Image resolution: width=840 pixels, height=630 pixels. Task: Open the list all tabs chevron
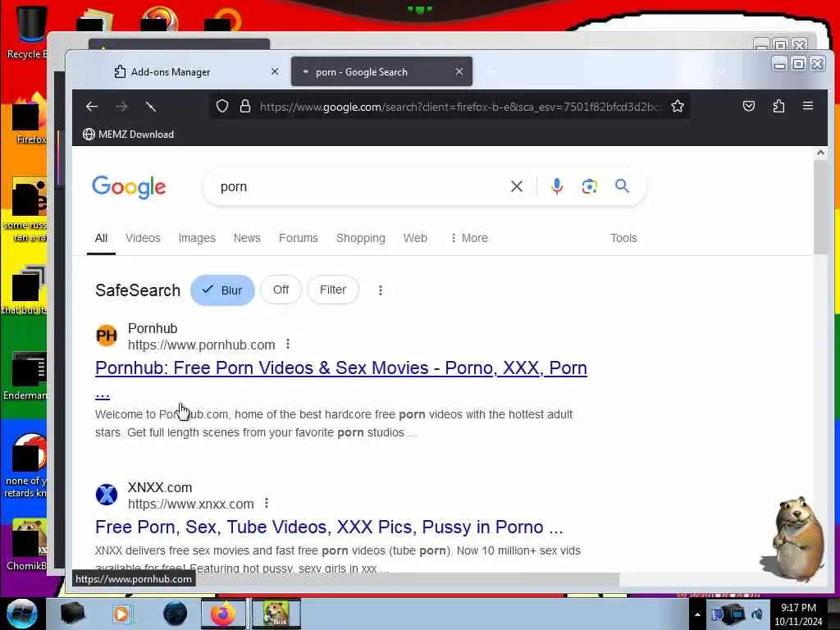click(x=721, y=71)
